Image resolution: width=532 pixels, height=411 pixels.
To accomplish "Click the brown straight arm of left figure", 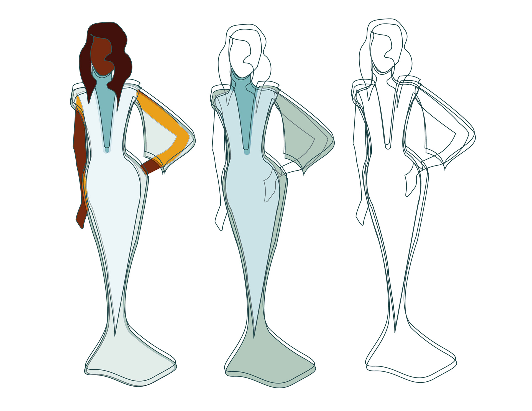I will pyautogui.click(x=79, y=155).
